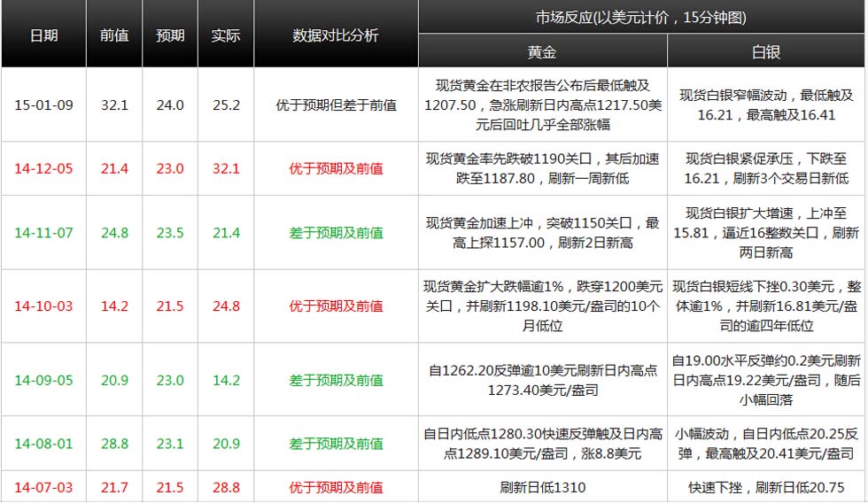Click the 预期 column header
The image size is (868, 503).
(x=170, y=35)
